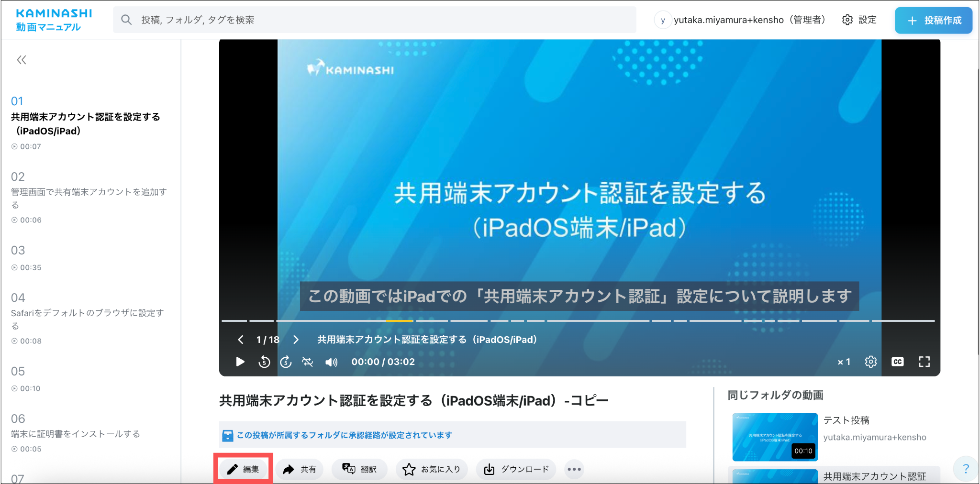The height and width of the screenshot is (484, 980).
Task: Open the more options ellipsis menu
Action: 574,469
